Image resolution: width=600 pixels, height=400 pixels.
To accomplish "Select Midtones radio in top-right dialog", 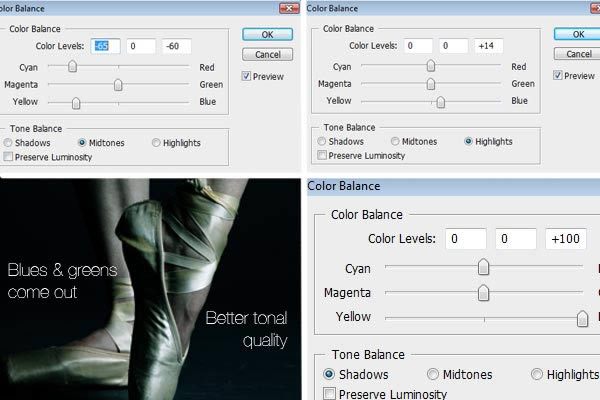I will pyautogui.click(x=395, y=141).
